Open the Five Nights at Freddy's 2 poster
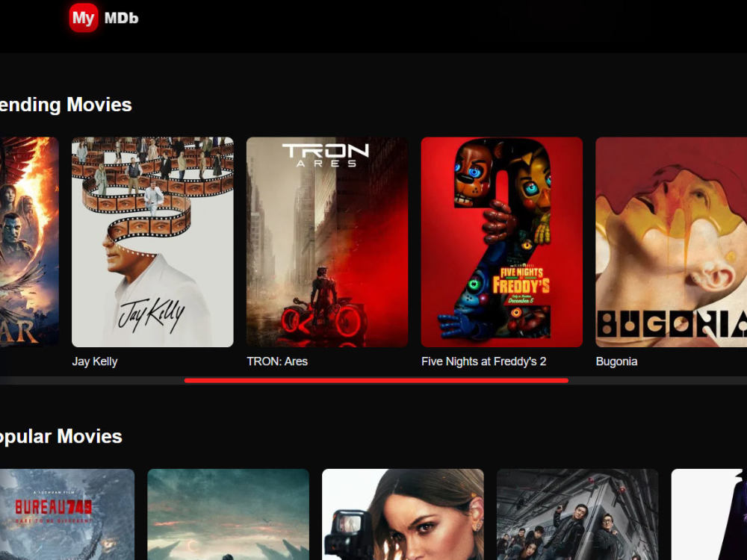The image size is (747, 560). coord(502,242)
